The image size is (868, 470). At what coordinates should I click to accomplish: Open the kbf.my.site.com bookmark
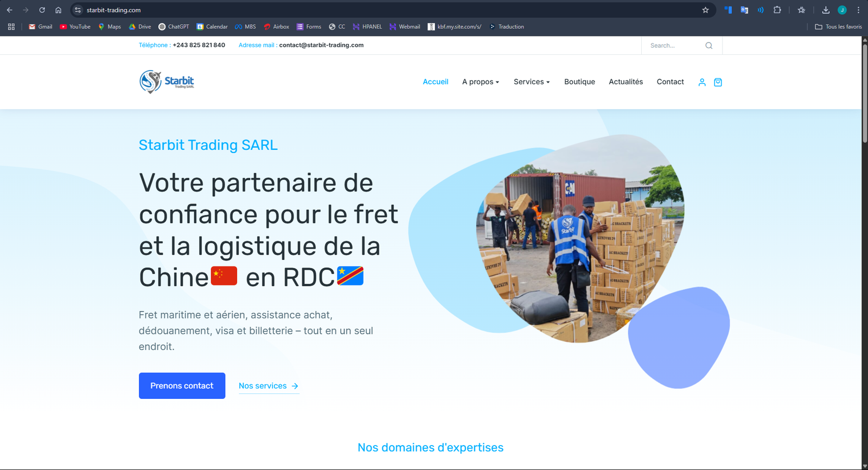tap(455, 27)
